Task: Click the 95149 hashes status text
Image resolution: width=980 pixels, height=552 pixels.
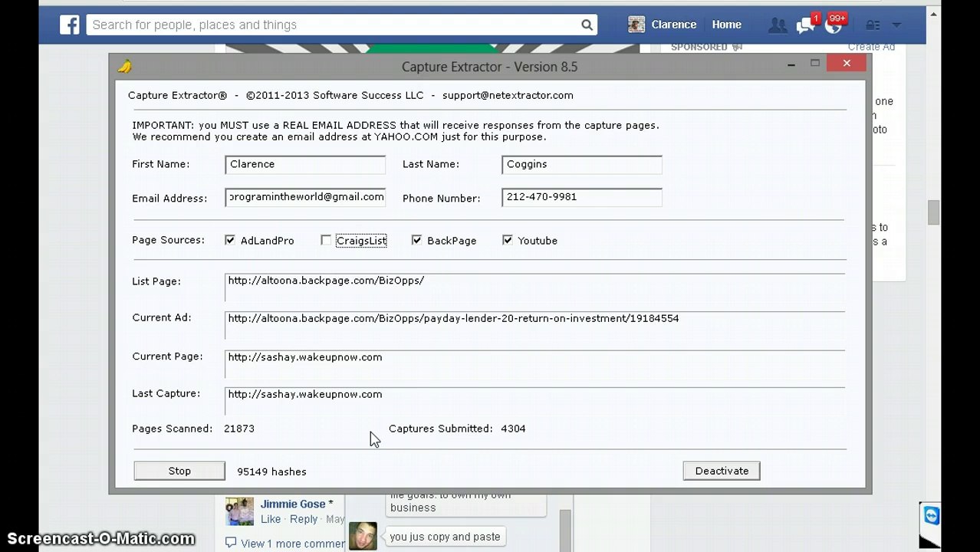Action: pyautogui.click(x=271, y=472)
